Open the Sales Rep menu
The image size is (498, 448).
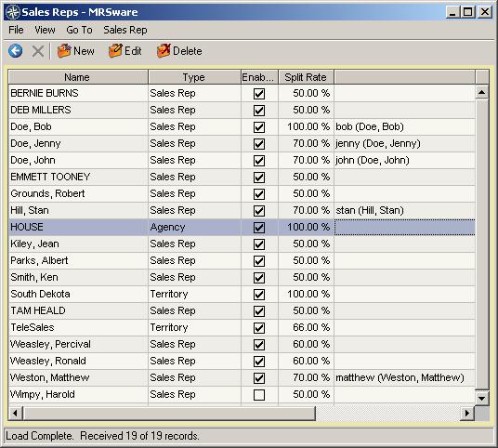tap(125, 30)
